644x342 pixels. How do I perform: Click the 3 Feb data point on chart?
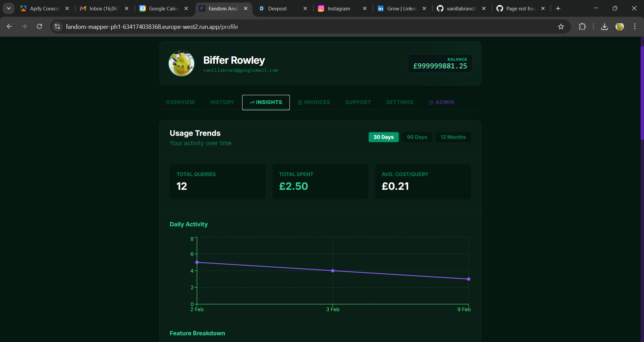click(x=333, y=271)
